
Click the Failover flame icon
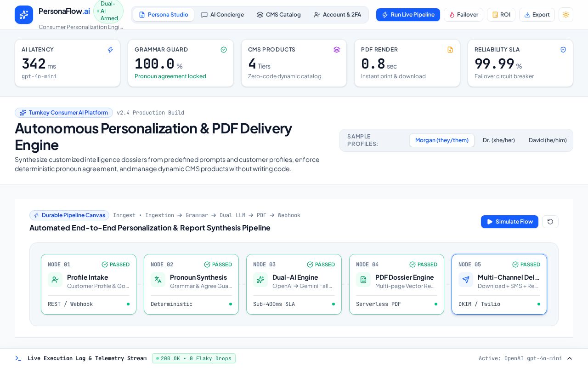click(452, 15)
